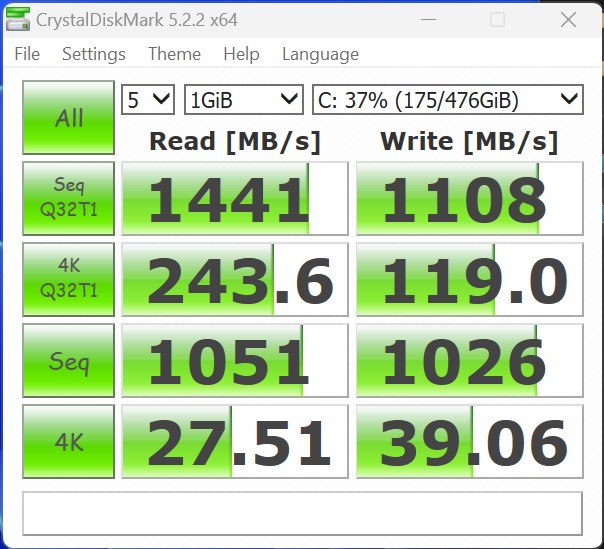Open the Language menu
This screenshot has width=604, height=549.
pos(320,54)
